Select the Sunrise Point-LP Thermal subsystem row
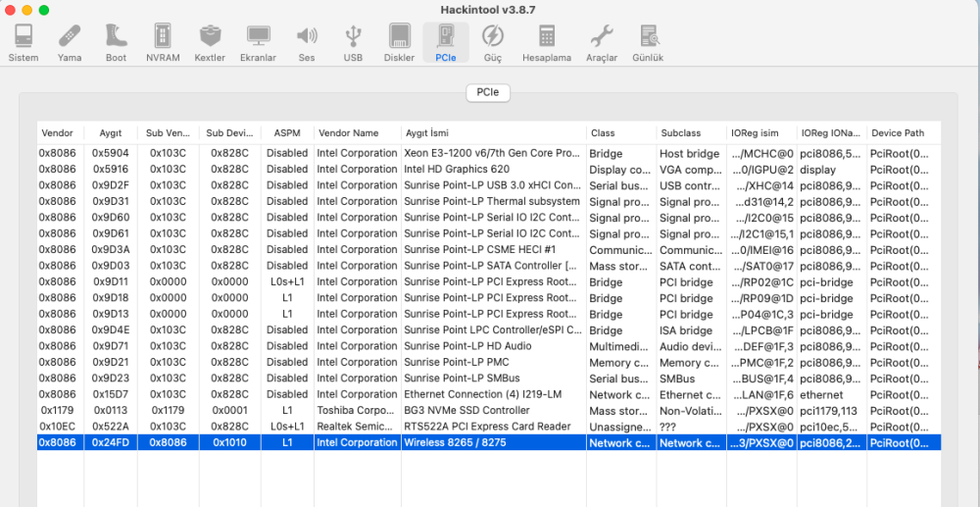 [489, 201]
